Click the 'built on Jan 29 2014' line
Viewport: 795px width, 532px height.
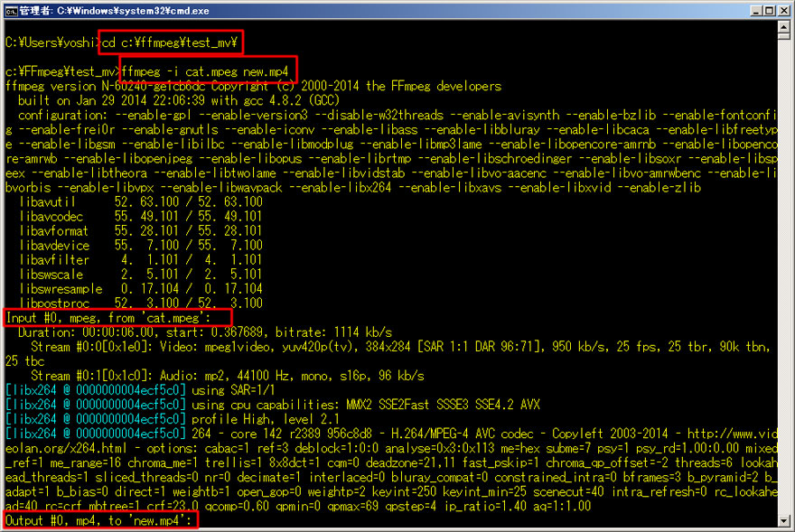point(179,100)
